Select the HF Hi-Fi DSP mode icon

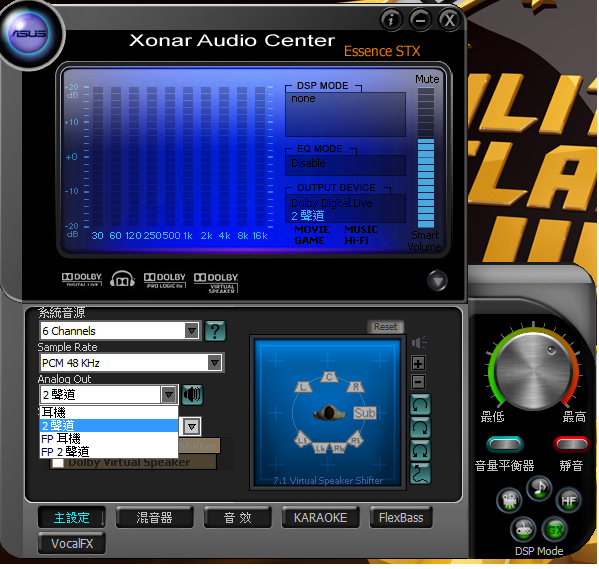[x=568, y=500]
